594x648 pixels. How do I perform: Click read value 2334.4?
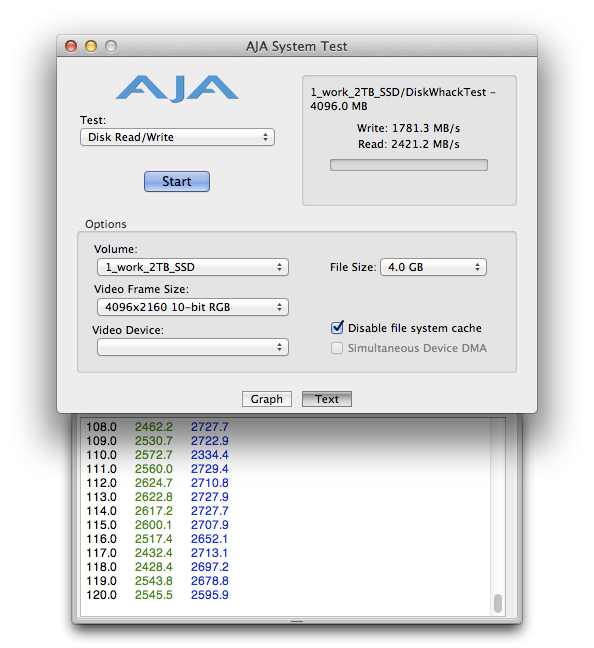tap(210, 455)
